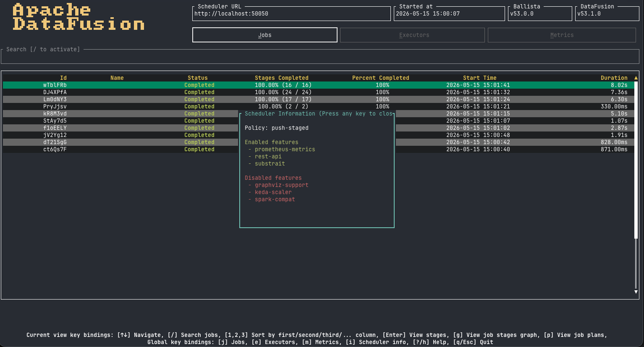
Task: Click the [?/h] Help key hint
Action: point(429,342)
